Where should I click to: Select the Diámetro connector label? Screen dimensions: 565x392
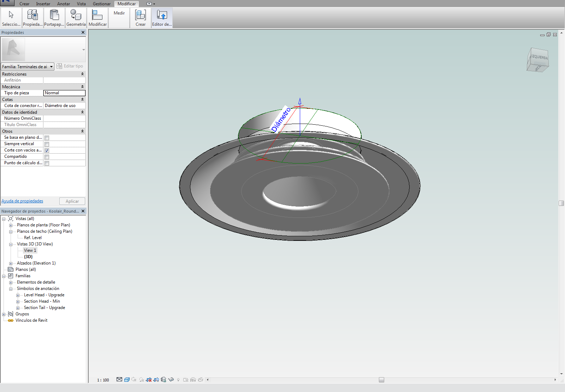click(x=281, y=119)
